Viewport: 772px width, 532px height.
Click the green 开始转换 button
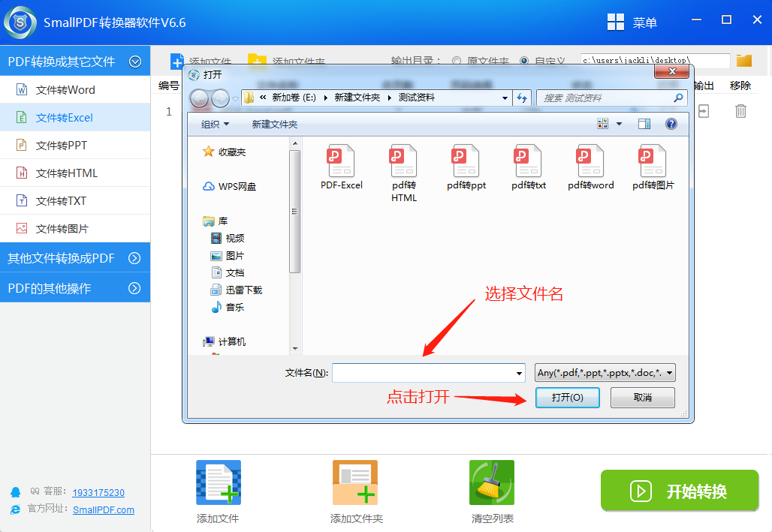pyautogui.click(x=680, y=490)
